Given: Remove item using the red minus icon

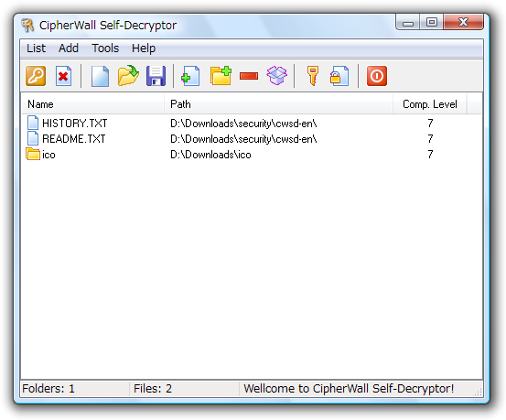Looking at the screenshot, I should pyautogui.click(x=249, y=76).
